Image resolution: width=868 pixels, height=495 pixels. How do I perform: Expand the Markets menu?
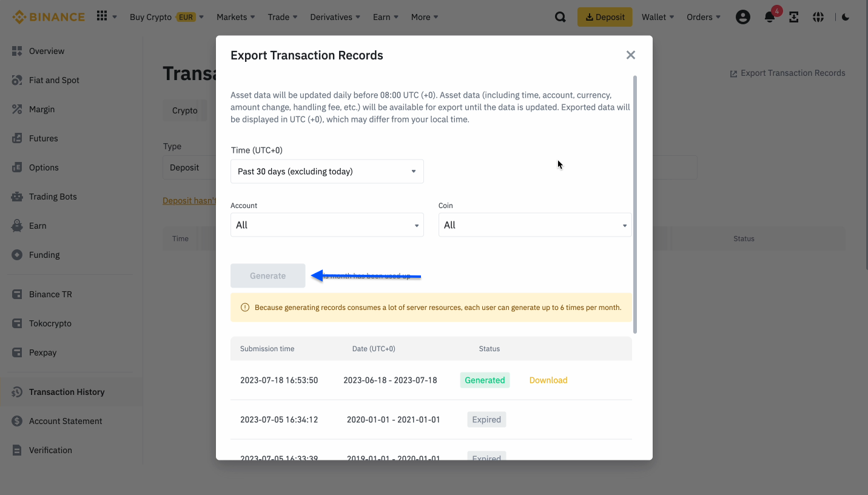(236, 17)
